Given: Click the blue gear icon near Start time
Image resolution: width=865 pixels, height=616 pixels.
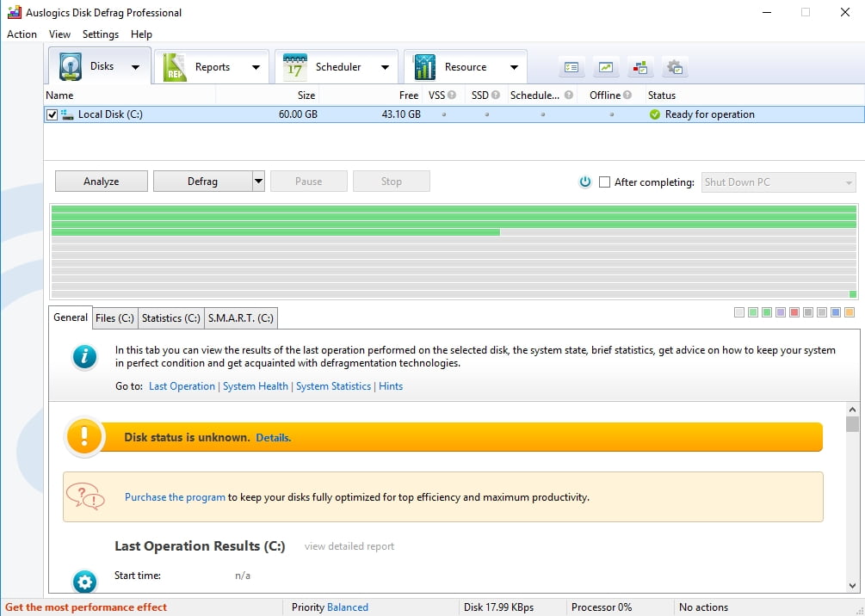Looking at the screenshot, I should click(x=84, y=582).
